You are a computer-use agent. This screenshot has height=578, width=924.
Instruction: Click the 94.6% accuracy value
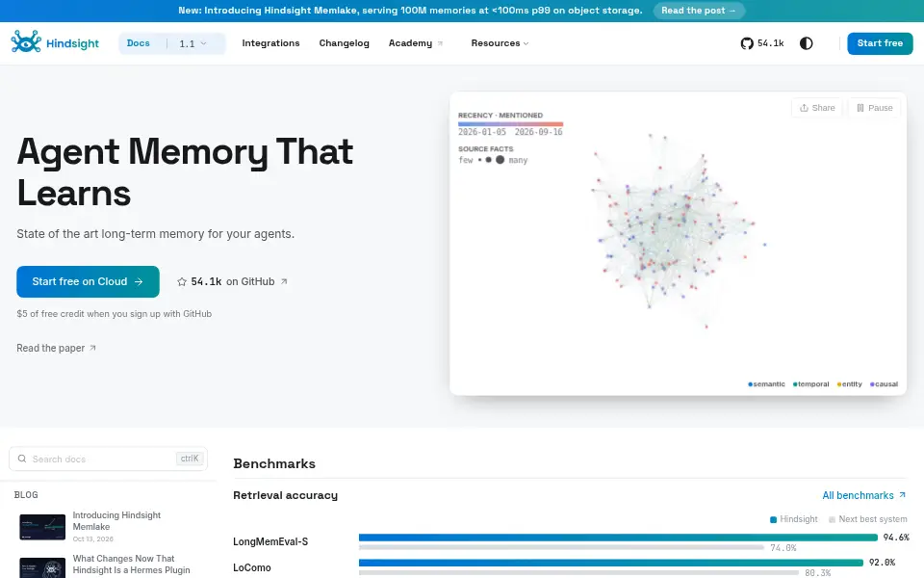pos(896,538)
